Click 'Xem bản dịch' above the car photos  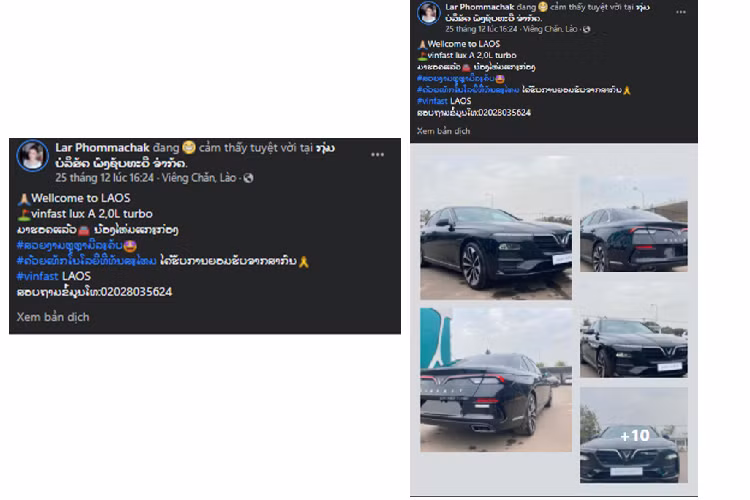[x=443, y=131]
